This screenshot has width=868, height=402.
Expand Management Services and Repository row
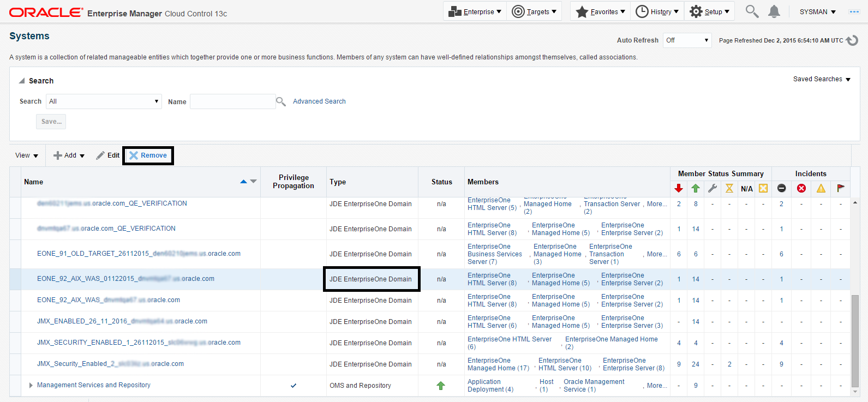pyautogui.click(x=31, y=385)
